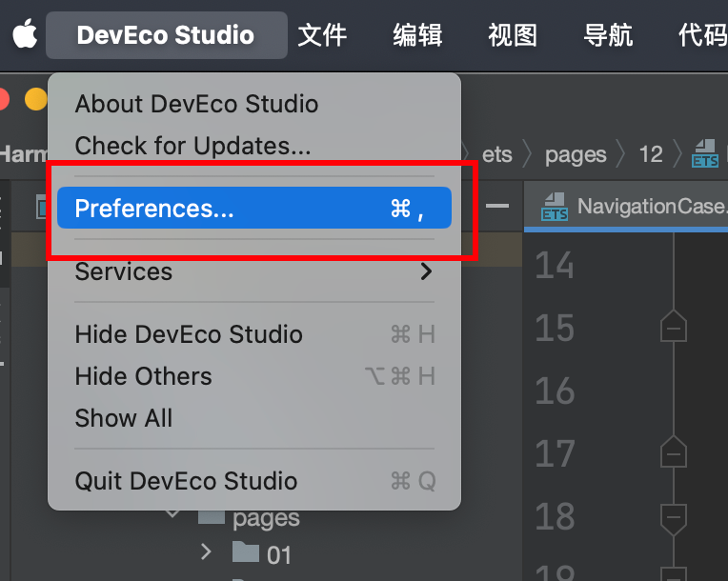This screenshot has height=581, width=728.
Task: Collapse the code fold marker at line 15
Action: (x=674, y=326)
